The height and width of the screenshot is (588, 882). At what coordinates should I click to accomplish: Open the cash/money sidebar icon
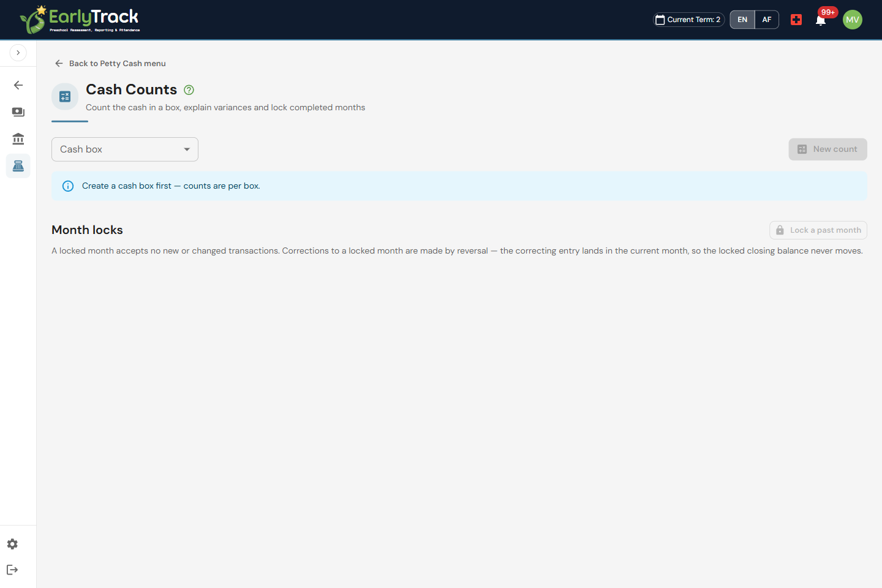[x=18, y=112]
